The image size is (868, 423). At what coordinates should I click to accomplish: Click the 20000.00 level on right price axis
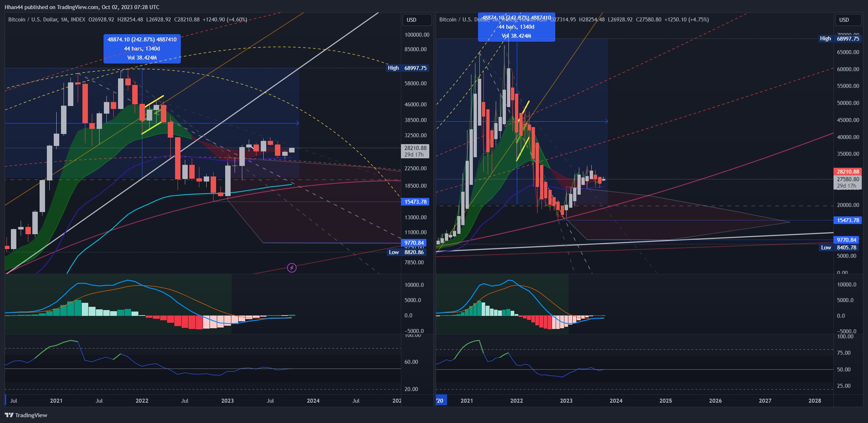[x=848, y=205]
